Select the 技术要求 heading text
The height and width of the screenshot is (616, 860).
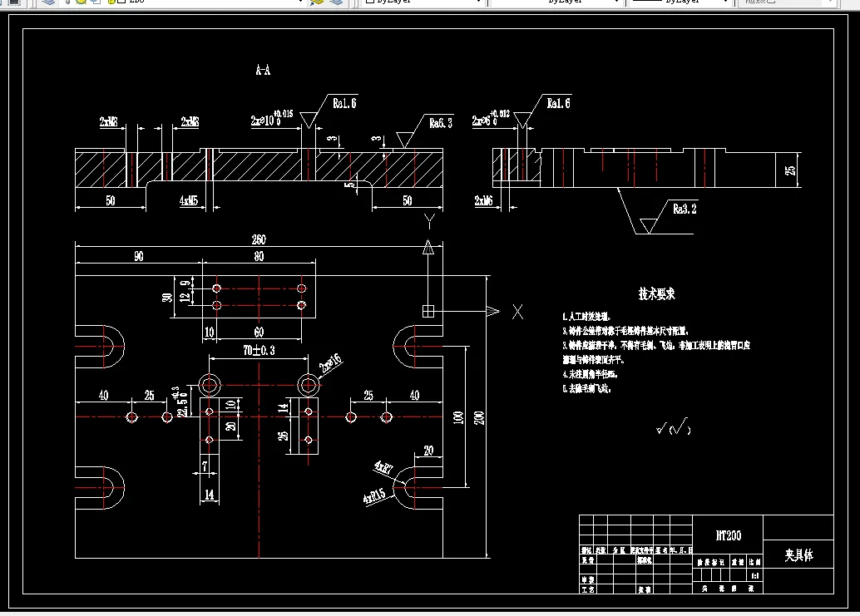pyautogui.click(x=656, y=293)
